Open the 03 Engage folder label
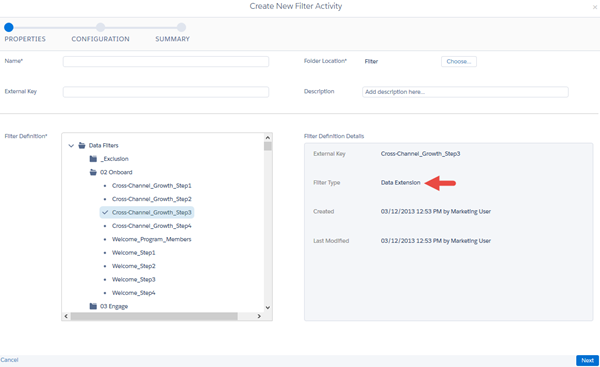Viewport: 600px width, 367px height. point(114,306)
